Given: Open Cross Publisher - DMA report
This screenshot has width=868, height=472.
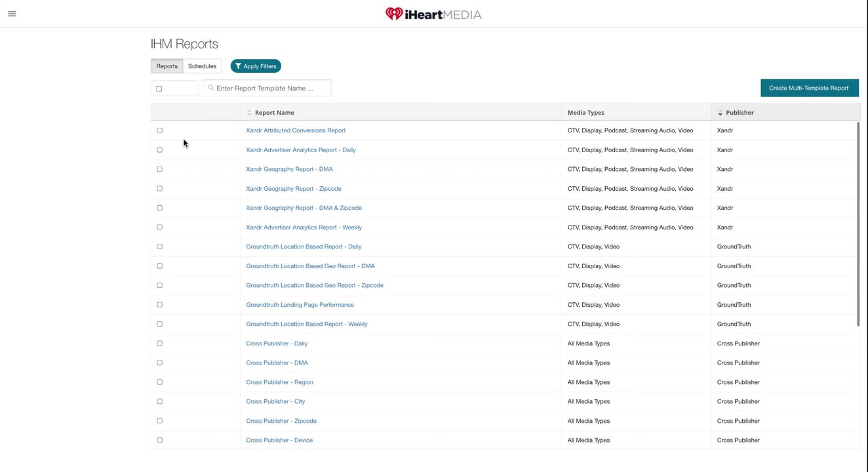Looking at the screenshot, I should (x=277, y=363).
